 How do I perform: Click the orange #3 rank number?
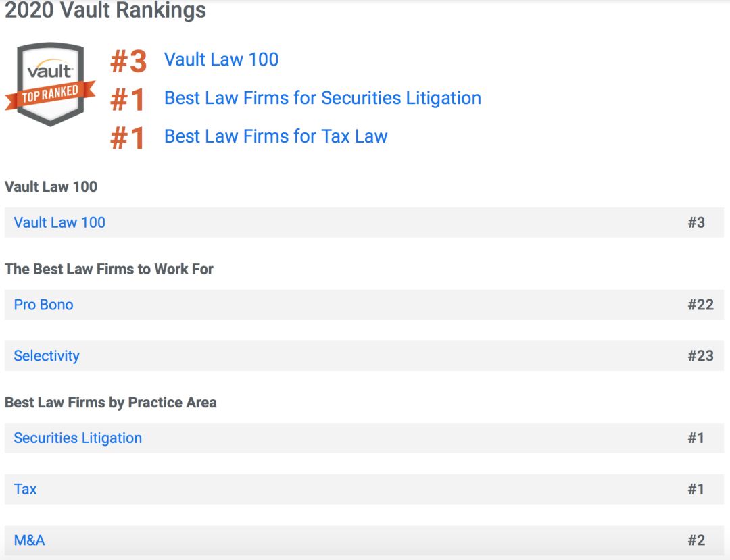coord(128,61)
